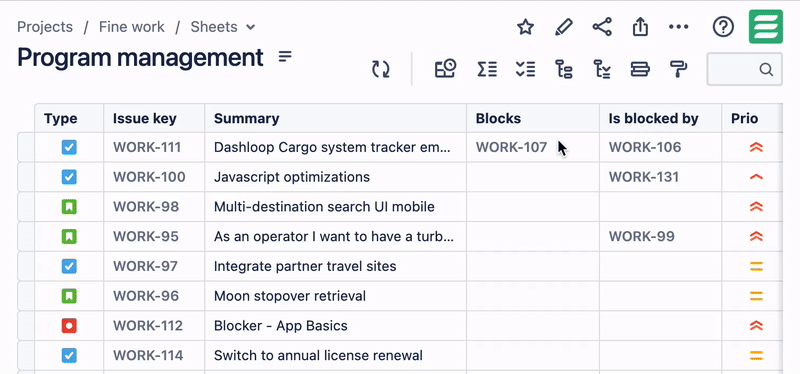Viewport: 800px width, 374px height.
Task: Click the checklist toolbar icon
Action: tap(526, 69)
